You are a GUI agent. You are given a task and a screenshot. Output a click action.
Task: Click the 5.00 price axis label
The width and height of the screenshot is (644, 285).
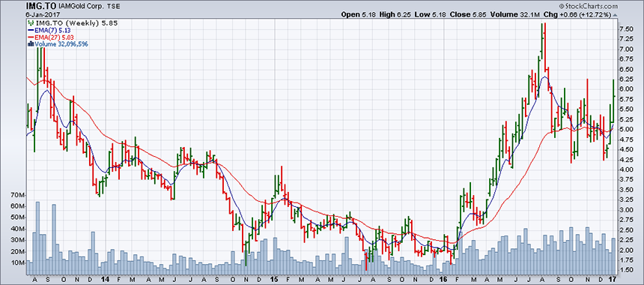click(x=627, y=130)
